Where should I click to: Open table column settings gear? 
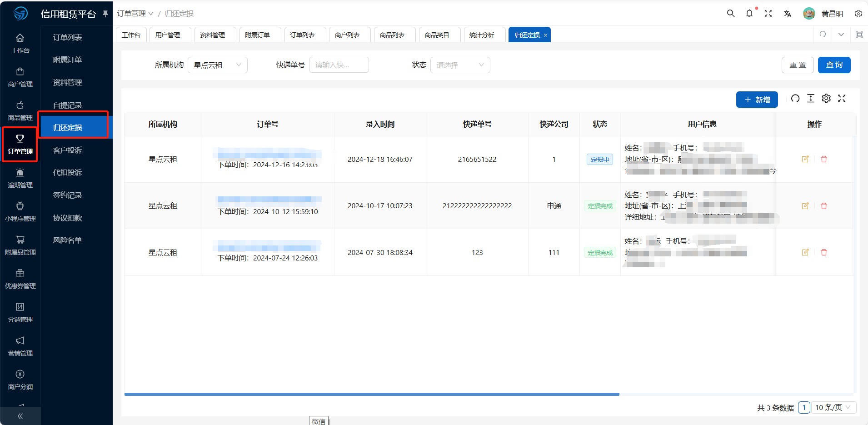point(826,99)
